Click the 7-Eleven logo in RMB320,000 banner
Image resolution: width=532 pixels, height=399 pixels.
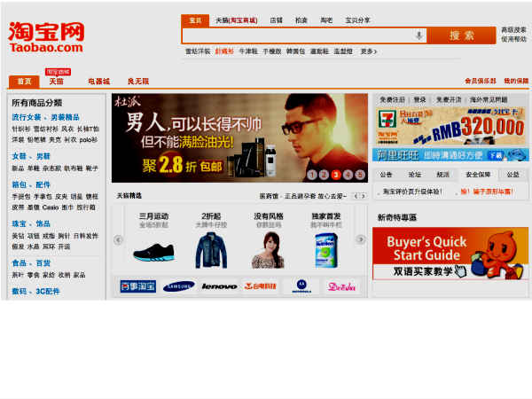point(387,119)
